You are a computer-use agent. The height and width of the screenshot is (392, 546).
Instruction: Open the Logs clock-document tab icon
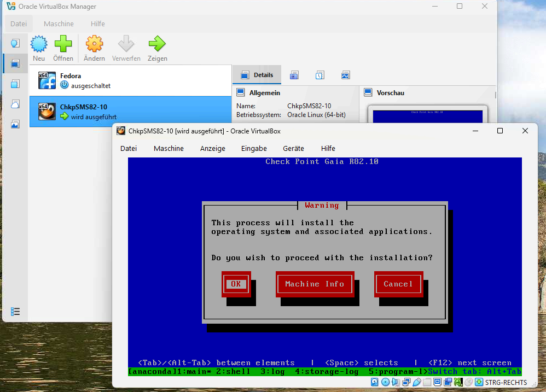tap(320, 75)
